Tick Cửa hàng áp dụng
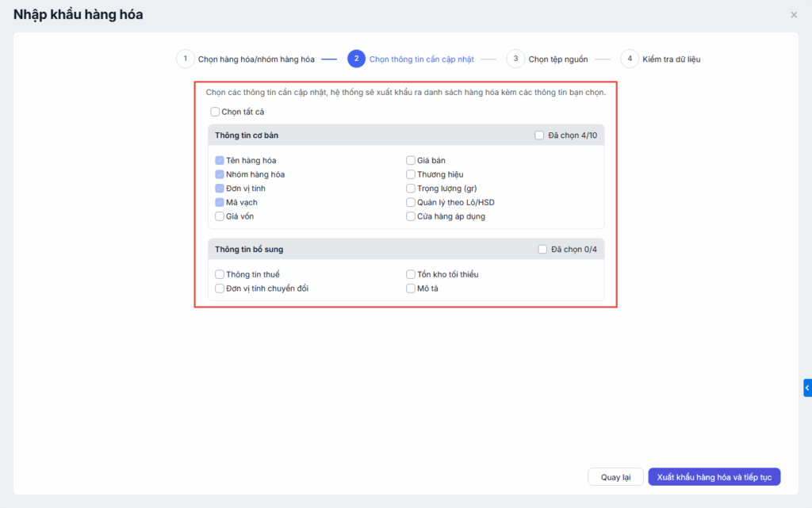This screenshot has height=508, width=812. [x=411, y=216]
